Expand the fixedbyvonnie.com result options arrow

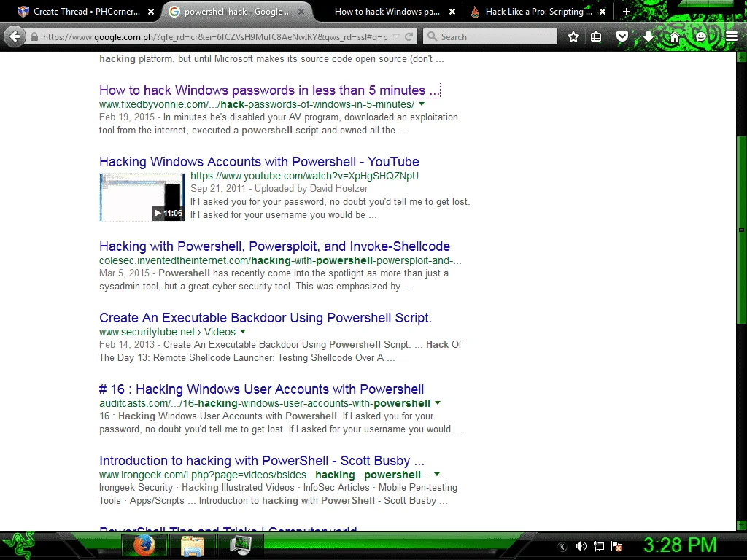[422, 104]
